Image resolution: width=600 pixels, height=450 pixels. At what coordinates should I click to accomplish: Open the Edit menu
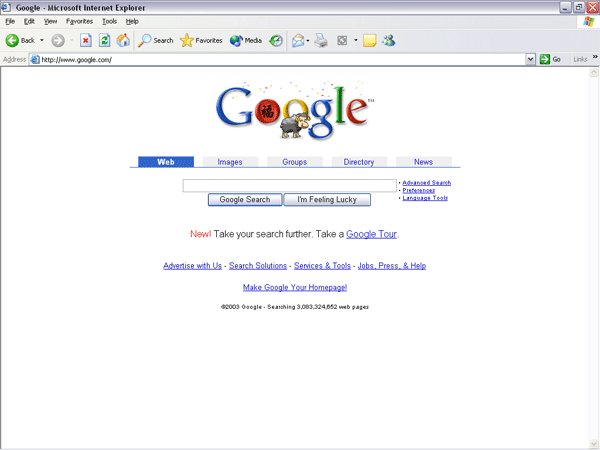[x=29, y=21]
